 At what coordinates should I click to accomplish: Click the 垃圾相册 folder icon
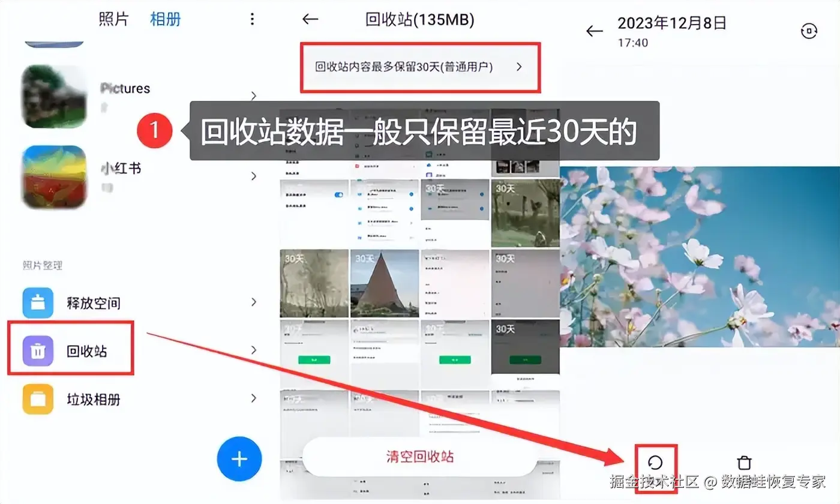point(38,399)
